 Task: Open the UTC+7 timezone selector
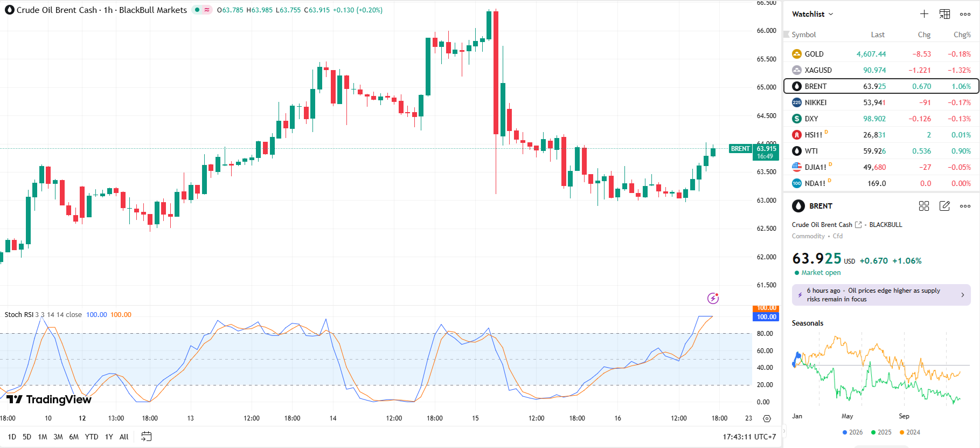coord(749,437)
